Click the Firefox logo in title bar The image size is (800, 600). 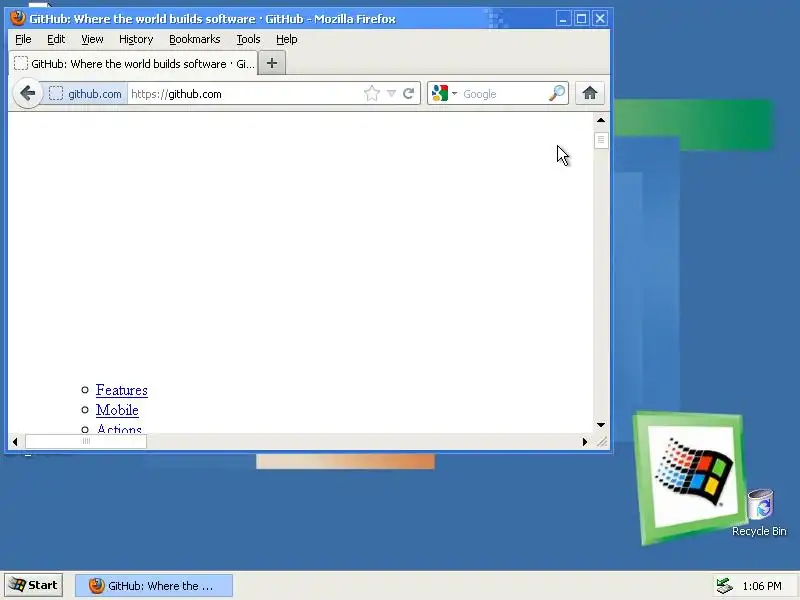click(18, 18)
